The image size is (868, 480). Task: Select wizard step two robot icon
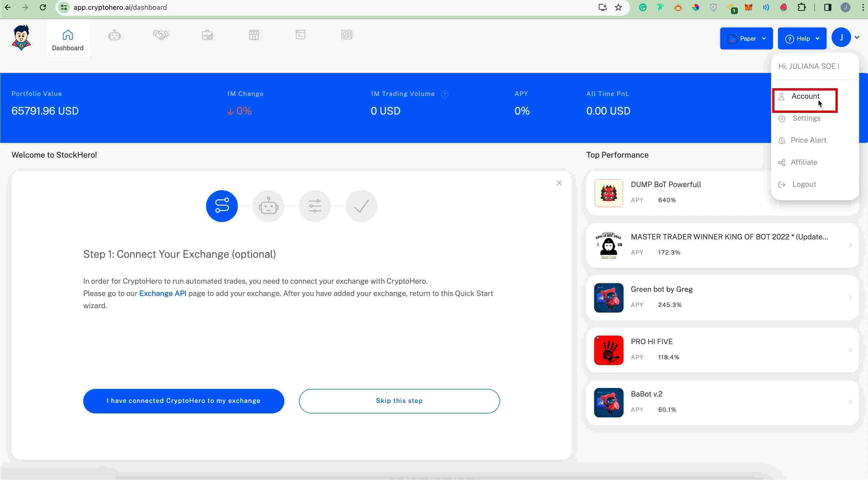tap(268, 206)
